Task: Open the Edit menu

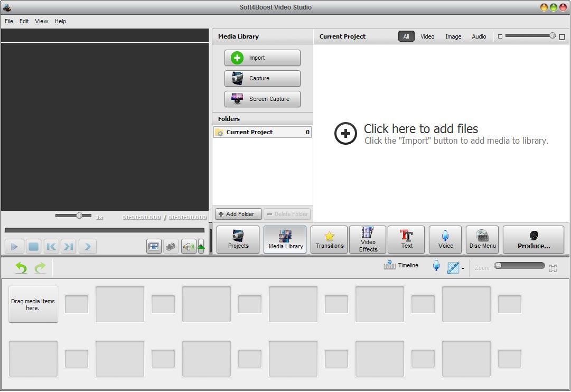Action: [24, 21]
